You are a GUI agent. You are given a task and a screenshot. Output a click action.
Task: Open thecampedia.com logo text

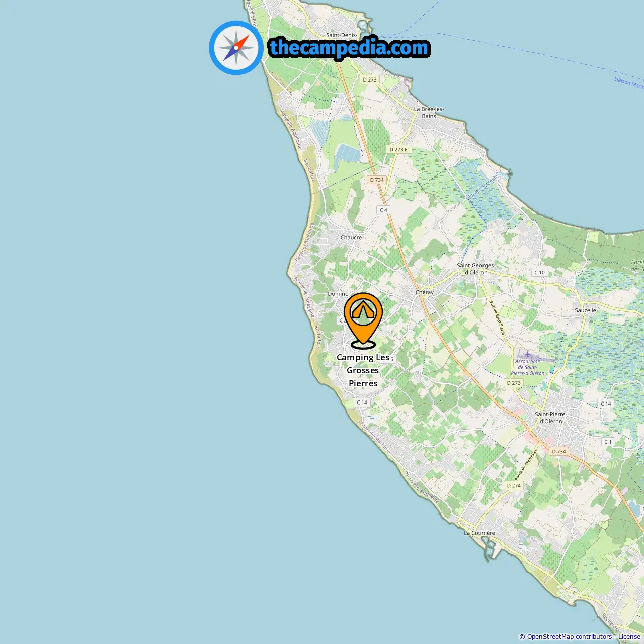pyautogui.click(x=349, y=48)
